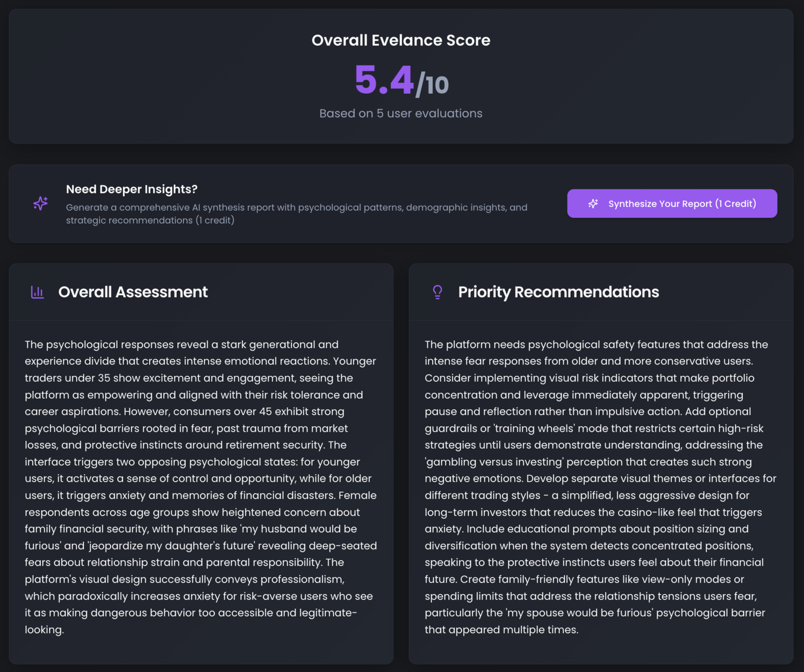Click the gray /10 score denominator
The width and height of the screenshot is (804, 672).
pyautogui.click(x=433, y=84)
